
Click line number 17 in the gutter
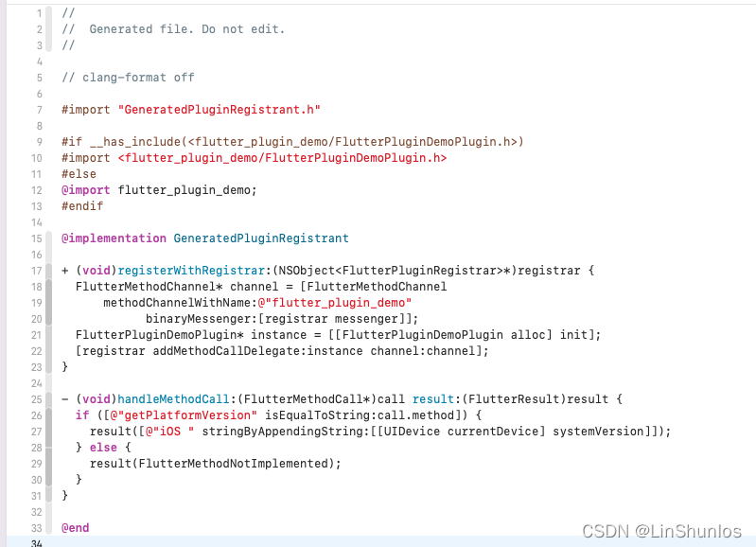tap(37, 271)
